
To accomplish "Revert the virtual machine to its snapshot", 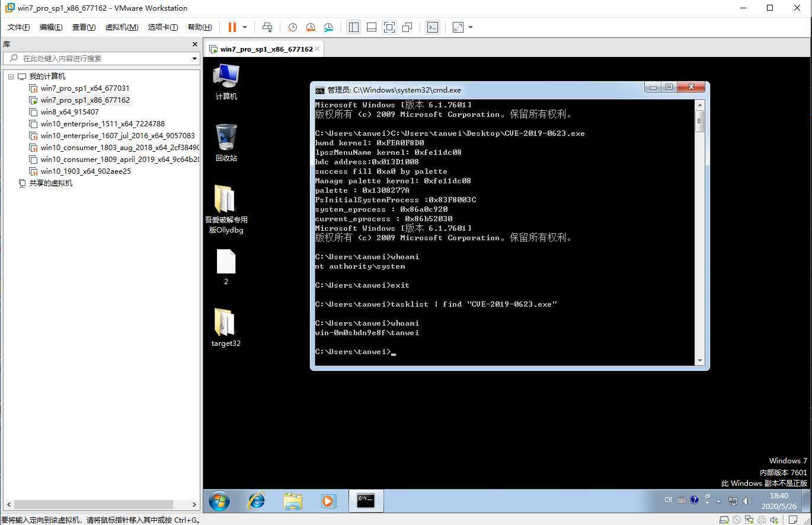I will coord(311,27).
